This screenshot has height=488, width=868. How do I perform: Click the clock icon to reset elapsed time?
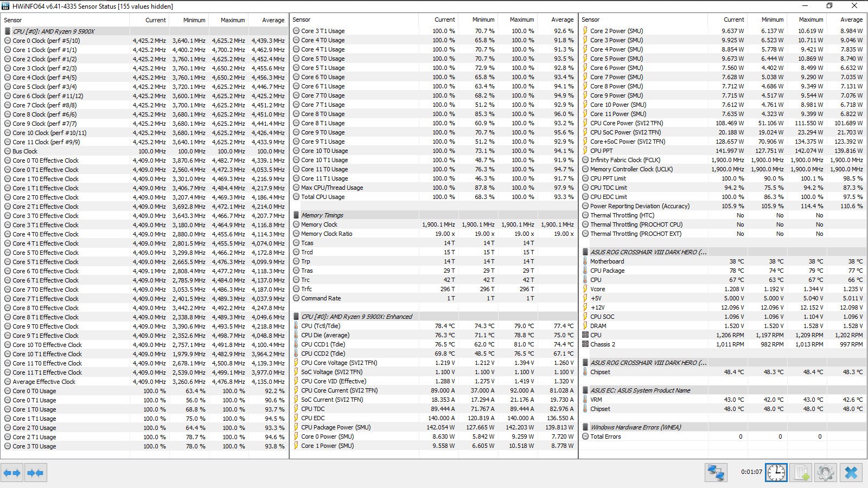tap(776, 473)
